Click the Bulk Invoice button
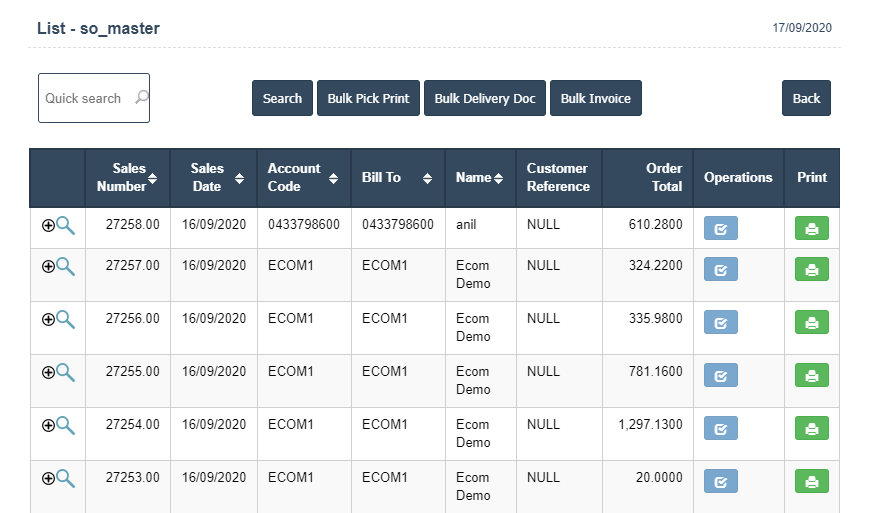874x513 pixels. 595,98
